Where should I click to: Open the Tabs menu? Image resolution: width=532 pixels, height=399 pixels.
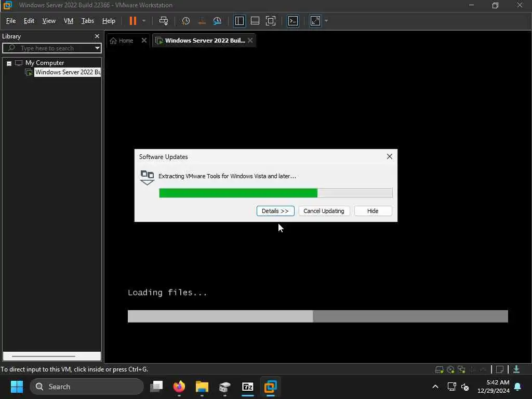(x=87, y=21)
